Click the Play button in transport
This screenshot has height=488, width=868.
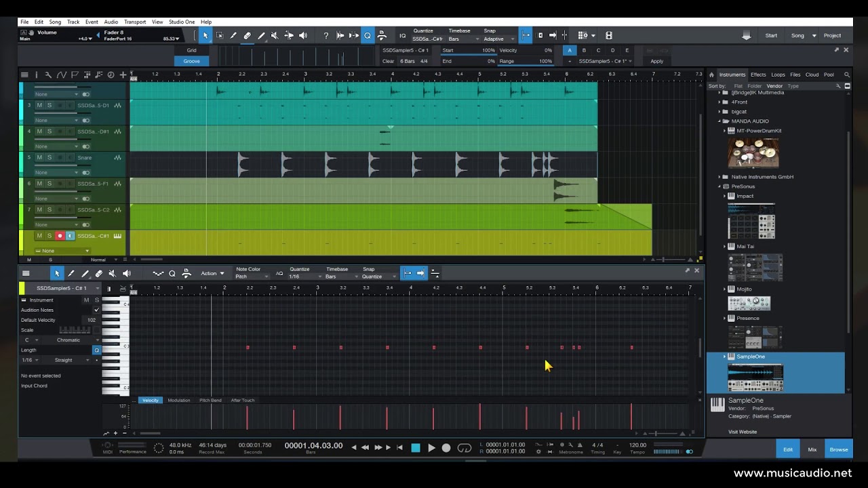point(431,448)
